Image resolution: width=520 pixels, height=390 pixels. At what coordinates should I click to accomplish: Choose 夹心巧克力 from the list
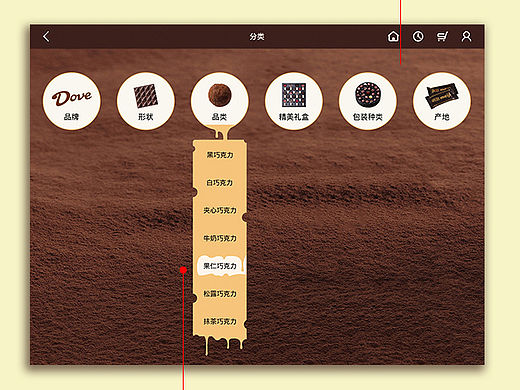coord(220,210)
